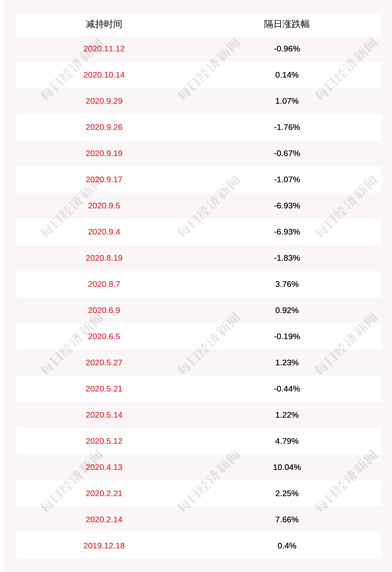Click the 2020.9.17 date
This screenshot has width=392, height=572.
tap(104, 179)
